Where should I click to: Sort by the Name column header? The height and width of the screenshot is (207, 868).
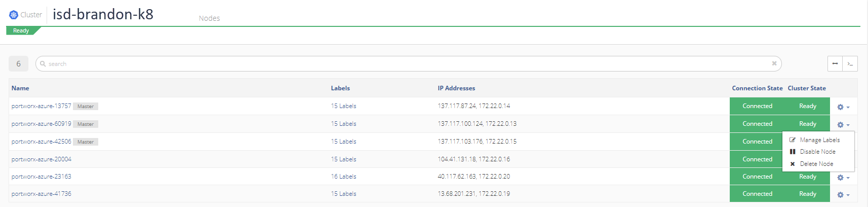(20, 88)
